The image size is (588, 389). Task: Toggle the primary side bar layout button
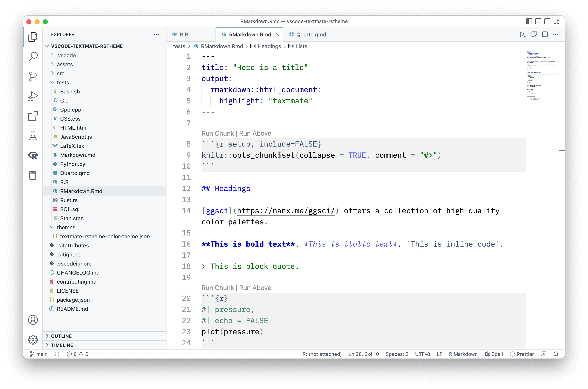(529, 21)
